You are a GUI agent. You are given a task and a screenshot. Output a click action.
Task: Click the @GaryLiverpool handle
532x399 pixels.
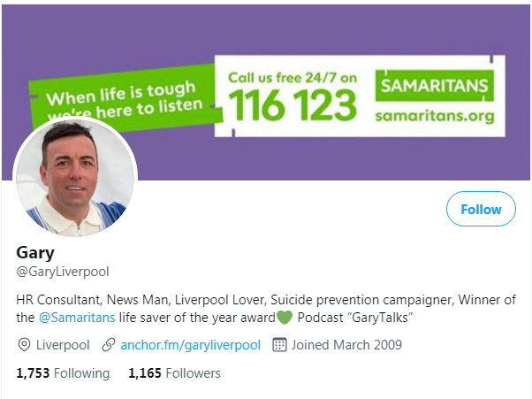pyautogui.click(x=63, y=272)
